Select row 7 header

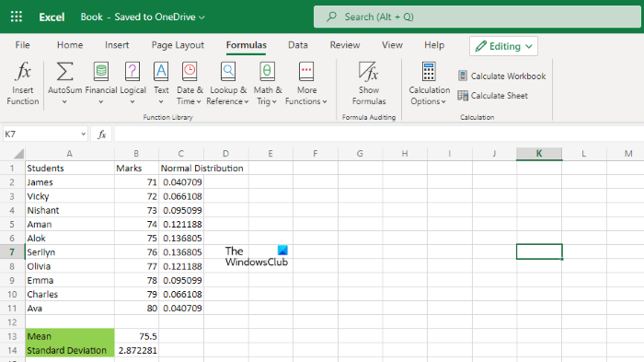[12, 252]
